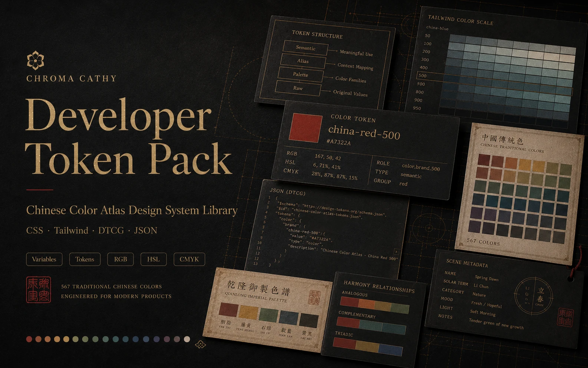This screenshot has width=588, height=368.
Task: Choose the CMYK pill
Action: [x=189, y=259]
